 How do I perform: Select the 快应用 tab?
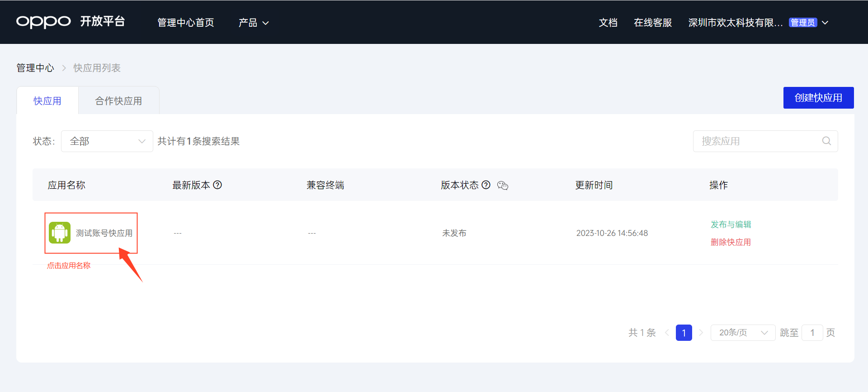click(47, 101)
